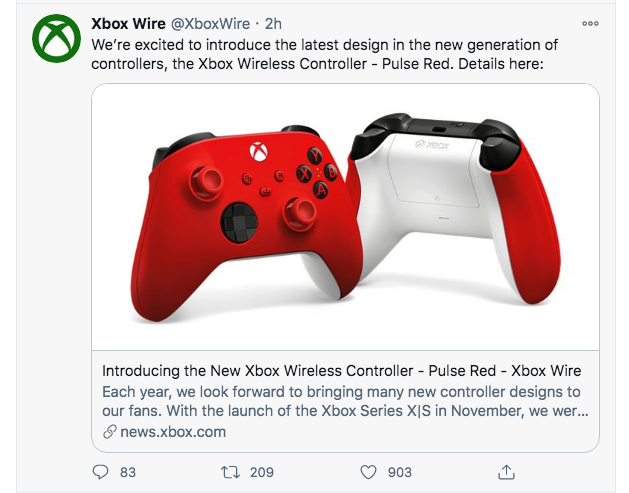Screen dimensions: 629x493
Task: Click the 209 retweets count
Action: pos(262,471)
